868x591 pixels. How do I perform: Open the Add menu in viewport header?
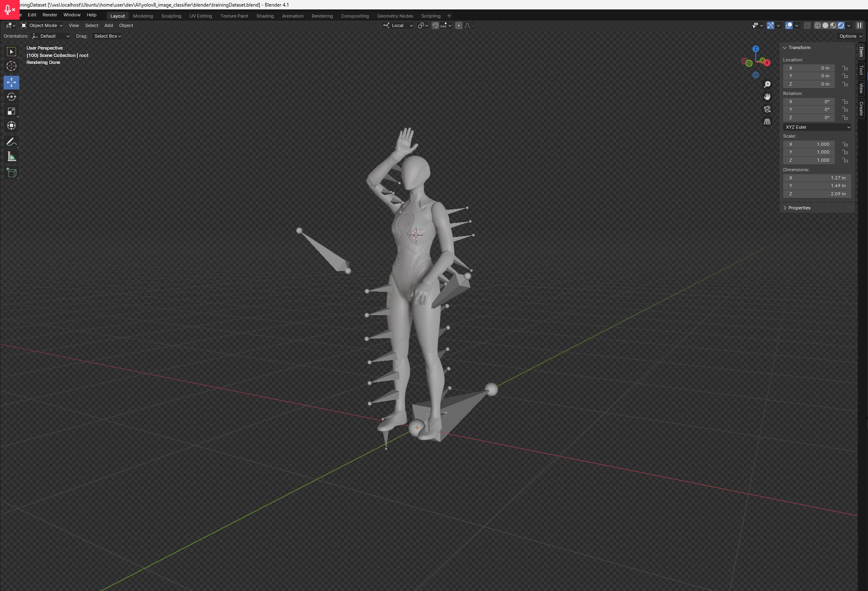click(x=109, y=25)
